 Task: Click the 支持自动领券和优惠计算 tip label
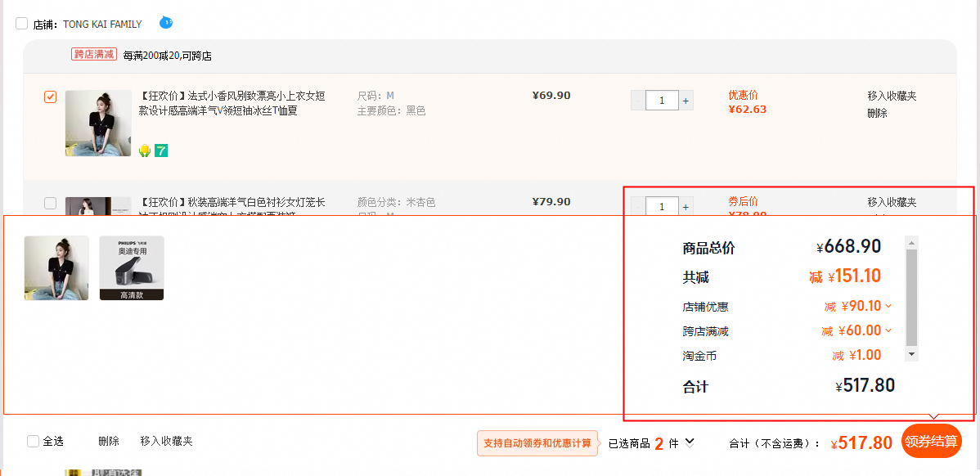point(537,443)
